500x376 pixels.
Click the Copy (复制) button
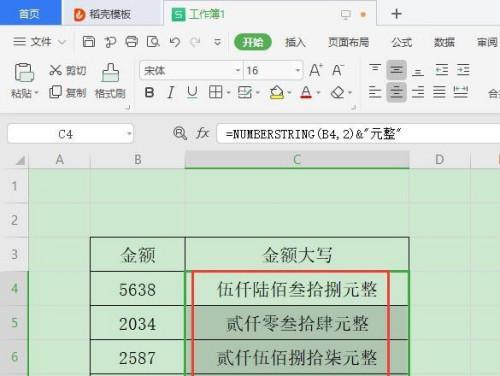[x=68, y=92]
